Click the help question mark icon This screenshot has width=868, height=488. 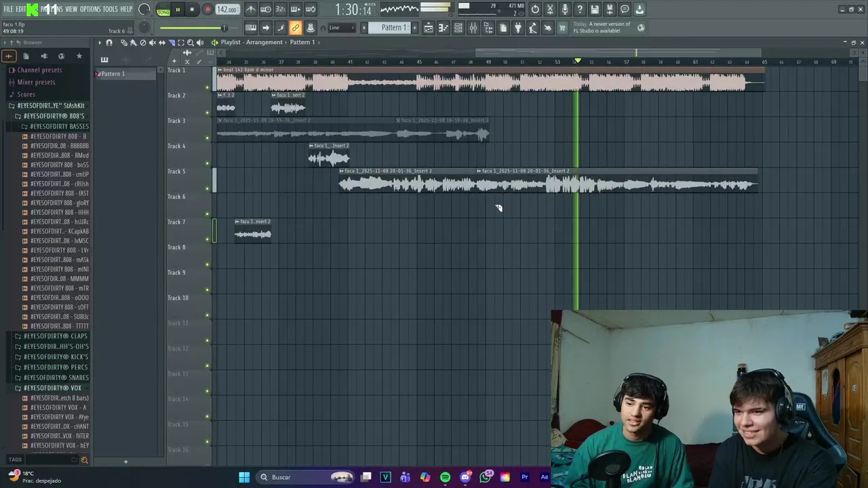[x=580, y=9]
